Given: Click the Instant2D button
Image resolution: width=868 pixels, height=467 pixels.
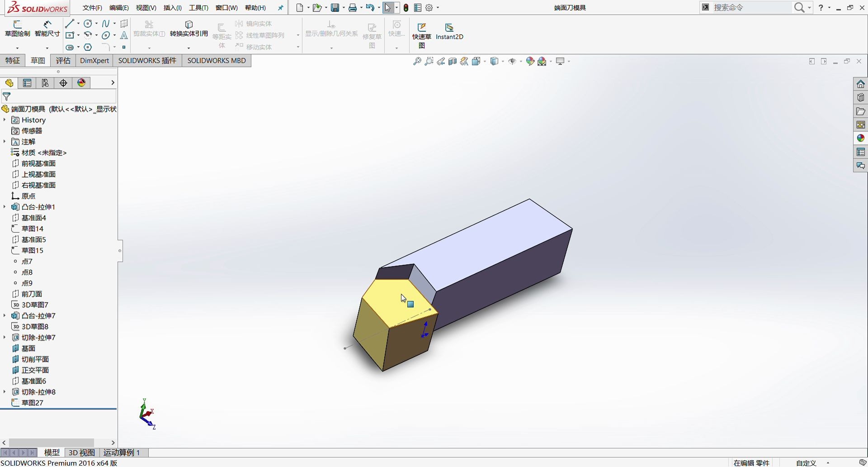Looking at the screenshot, I should [449, 32].
